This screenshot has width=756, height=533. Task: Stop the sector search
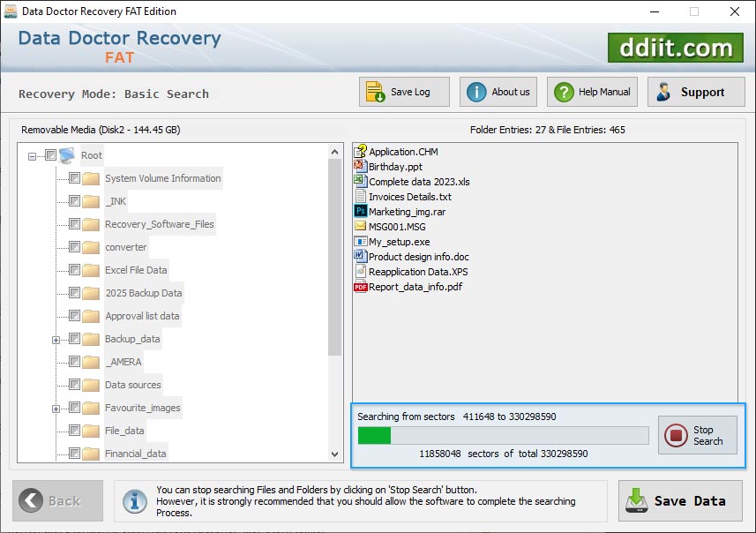click(x=697, y=434)
